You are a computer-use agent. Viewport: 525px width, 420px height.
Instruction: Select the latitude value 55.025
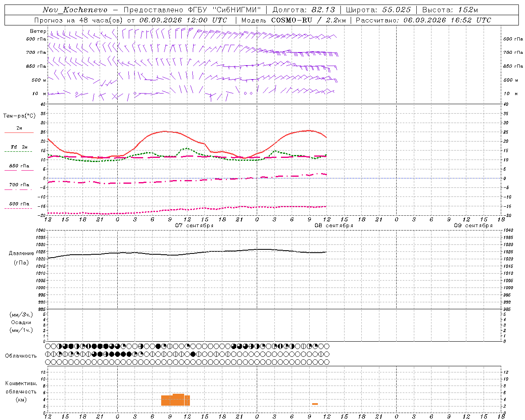[397, 10]
